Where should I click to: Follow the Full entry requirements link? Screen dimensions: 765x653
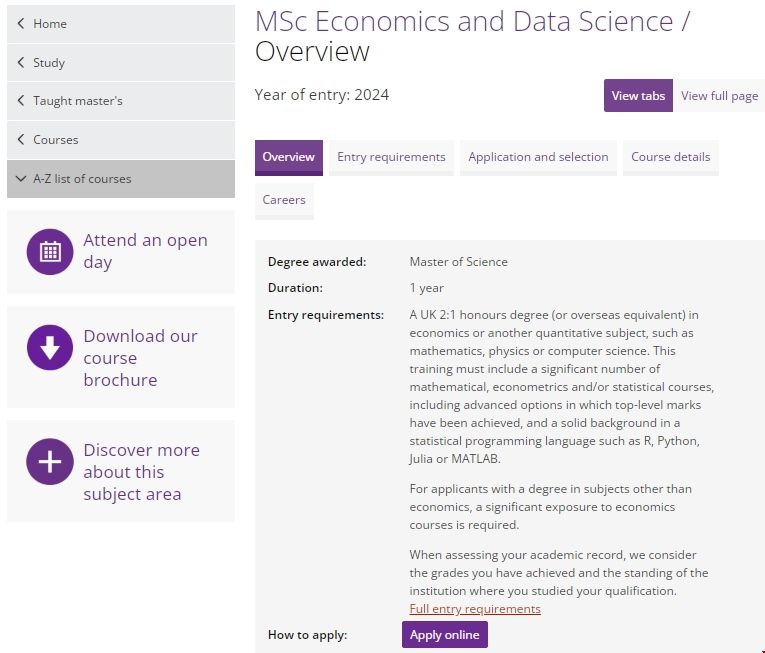[x=475, y=609]
